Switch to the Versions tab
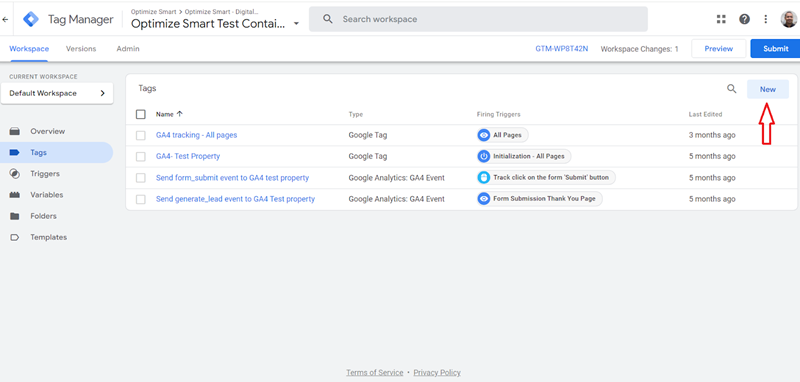 (81, 49)
